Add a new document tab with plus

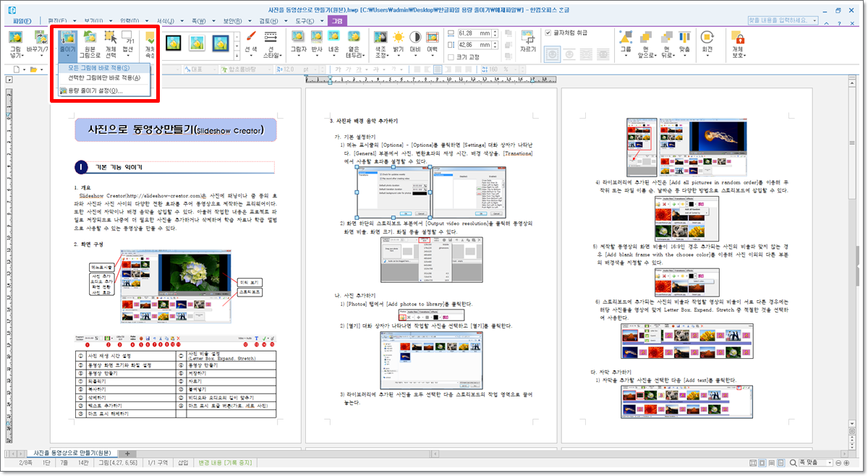(x=128, y=453)
